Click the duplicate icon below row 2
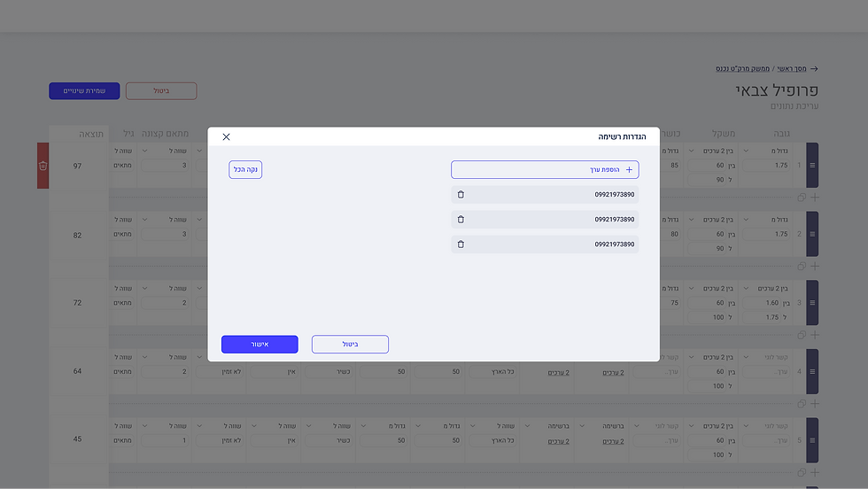Image resolution: width=868 pixels, height=489 pixels. point(801,266)
